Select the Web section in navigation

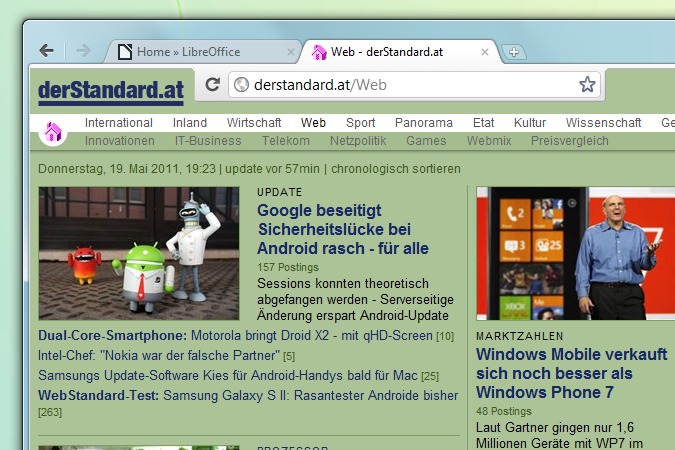pos(313,123)
